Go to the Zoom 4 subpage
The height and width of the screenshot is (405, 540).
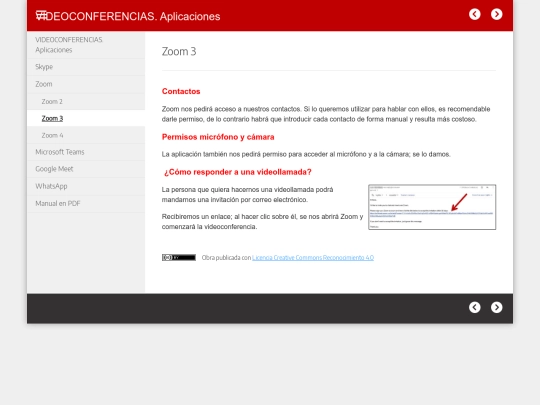86,135
